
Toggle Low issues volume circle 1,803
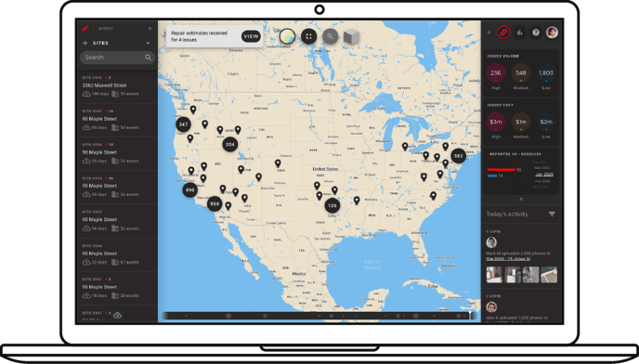coord(546,73)
